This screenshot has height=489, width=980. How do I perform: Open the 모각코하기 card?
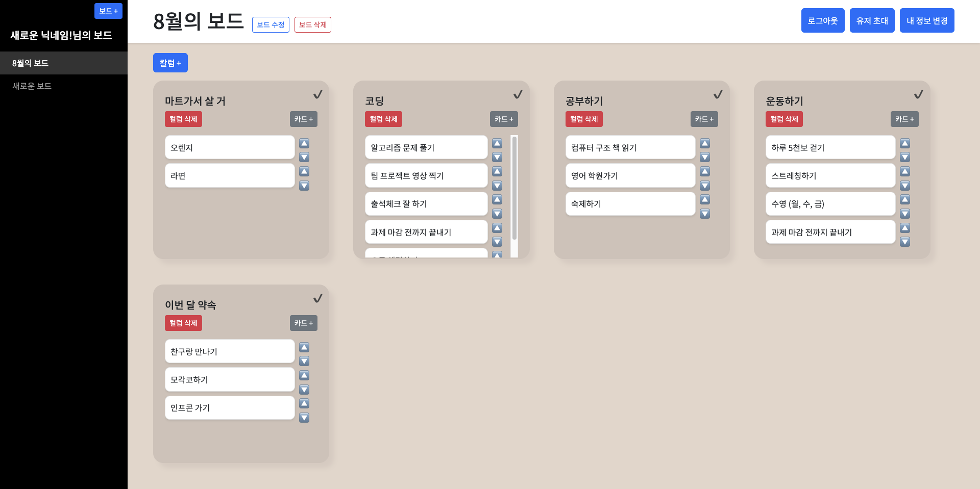pos(230,379)
